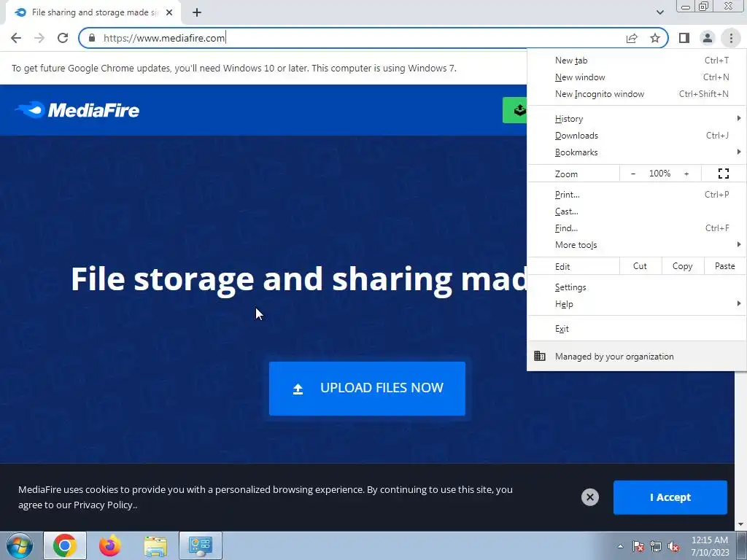747x560 pixels.
Task: Click the Action Center flag tray icon
Action: point(638,545)
